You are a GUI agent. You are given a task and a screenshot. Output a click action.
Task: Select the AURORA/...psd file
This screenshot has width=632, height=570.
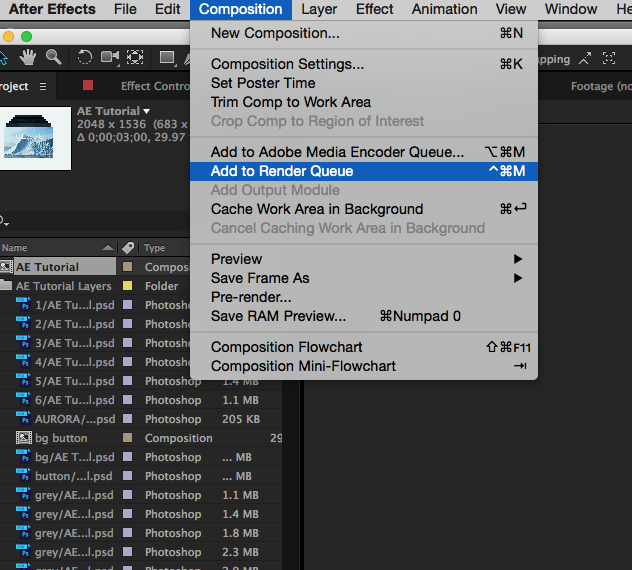(x=75, y=419)
